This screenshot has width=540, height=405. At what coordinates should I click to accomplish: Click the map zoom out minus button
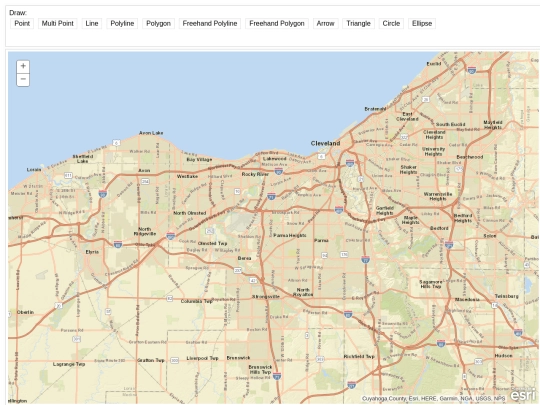point(23,79)
